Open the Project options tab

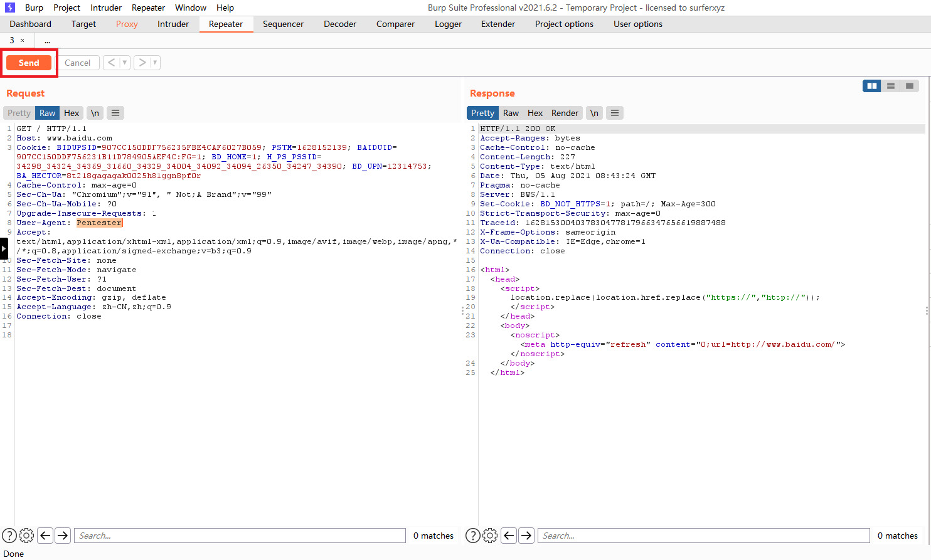click(564, 24)
